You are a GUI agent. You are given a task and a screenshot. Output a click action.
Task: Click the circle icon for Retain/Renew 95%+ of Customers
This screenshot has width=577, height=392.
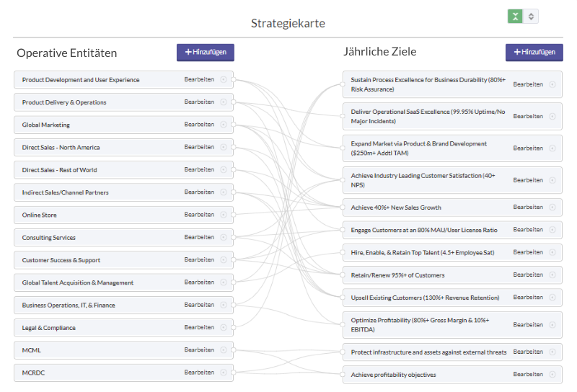[x=552, y=275]
